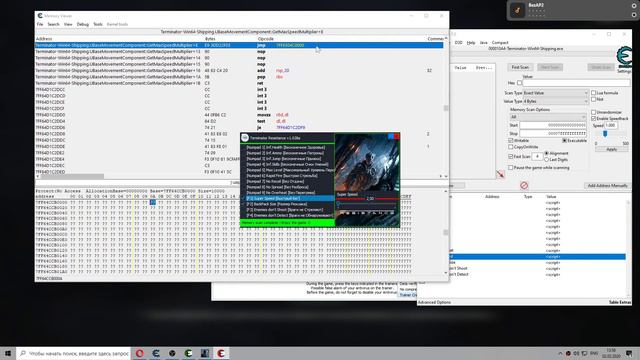Toggle the Fast Scan checkbox
640x360 pixels.
pyautogui.click(x=511, y=156)
